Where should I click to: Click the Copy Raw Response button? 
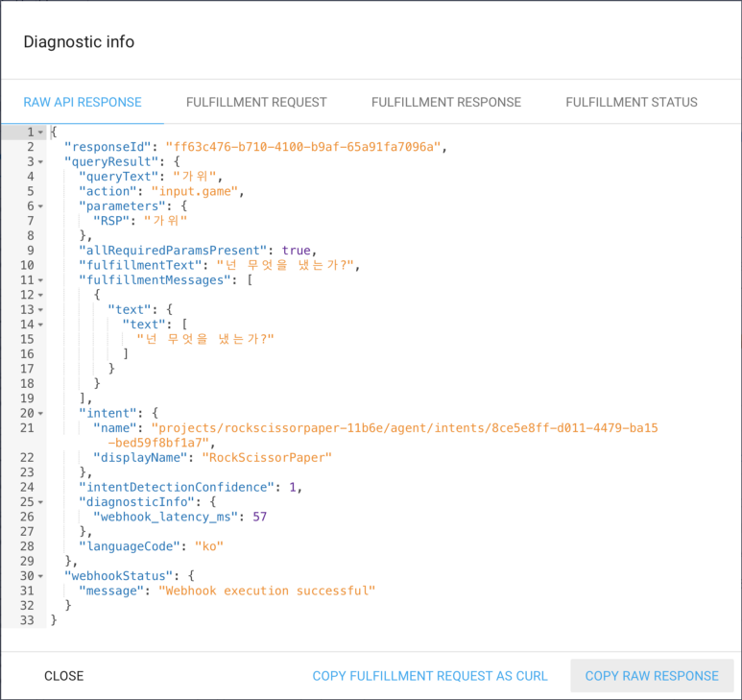652,676
